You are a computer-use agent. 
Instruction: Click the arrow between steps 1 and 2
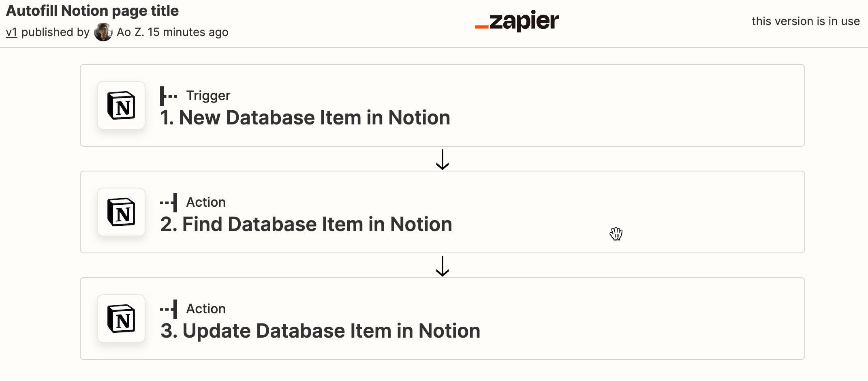(x=442, y=159)
